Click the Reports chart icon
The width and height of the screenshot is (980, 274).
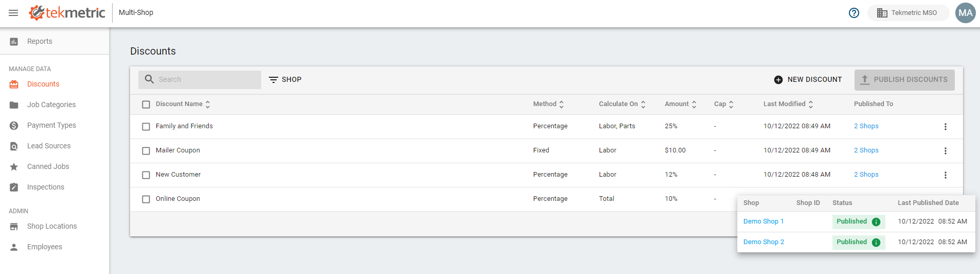(14, 42)
